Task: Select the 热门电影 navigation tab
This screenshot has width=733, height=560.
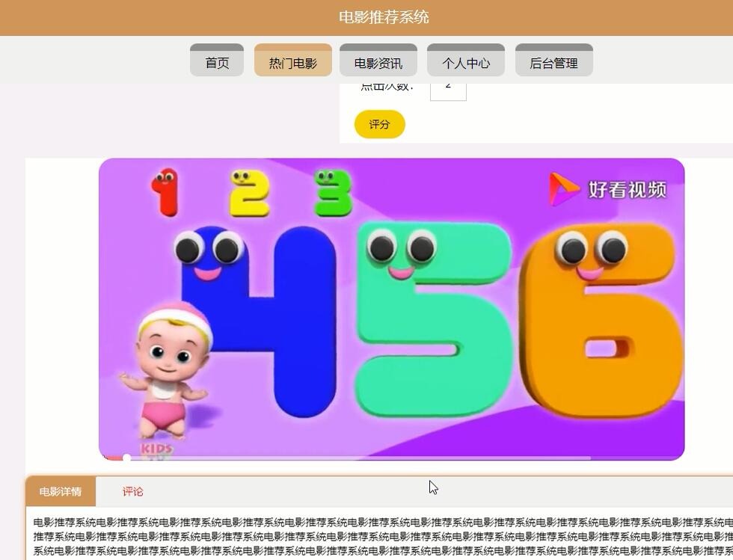Action: [x=293, y=60]
